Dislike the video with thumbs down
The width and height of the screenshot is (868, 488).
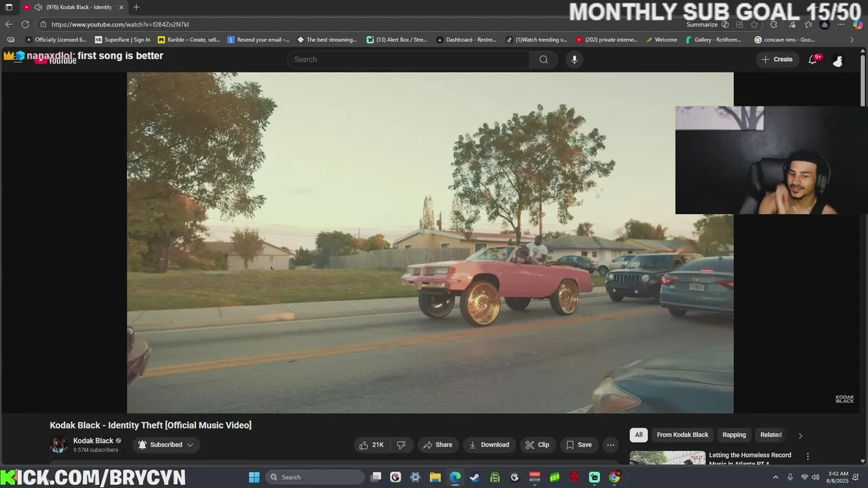tap(401, 445)
